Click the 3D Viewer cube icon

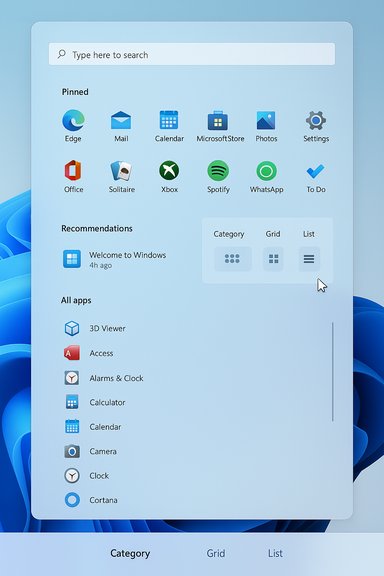pyautogui.click(x=72, y=328)
